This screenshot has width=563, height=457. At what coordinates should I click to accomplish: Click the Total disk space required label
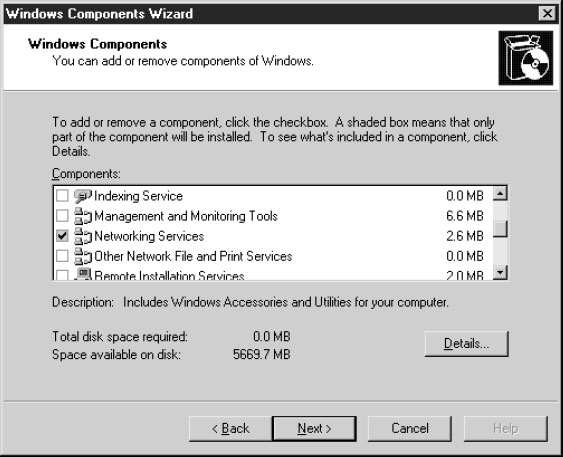click(x=120, y=337)
